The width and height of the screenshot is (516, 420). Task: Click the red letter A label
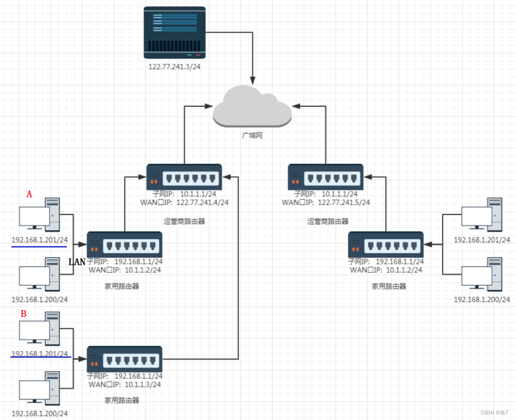(x=30, y=194)
